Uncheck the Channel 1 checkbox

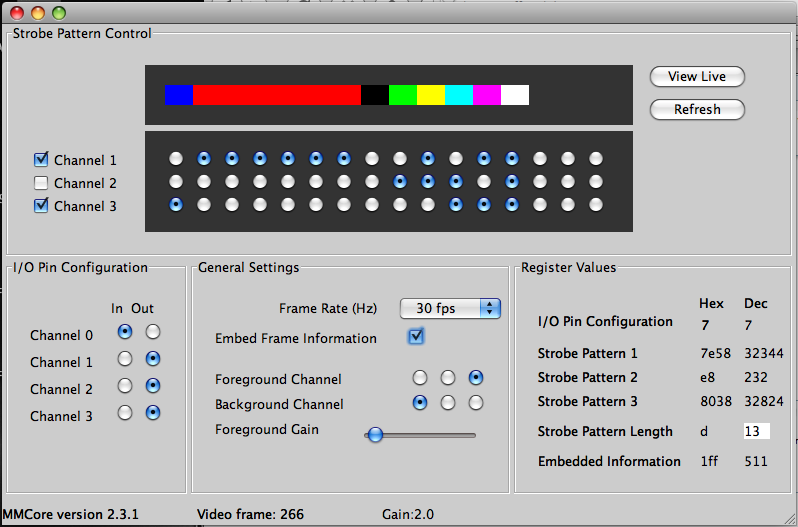[x=41, y=159]
